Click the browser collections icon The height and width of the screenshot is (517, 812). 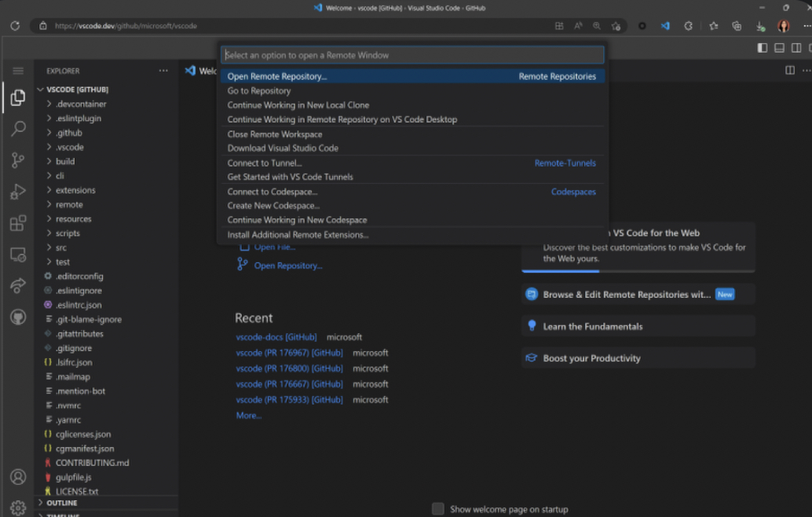point(737,26)
